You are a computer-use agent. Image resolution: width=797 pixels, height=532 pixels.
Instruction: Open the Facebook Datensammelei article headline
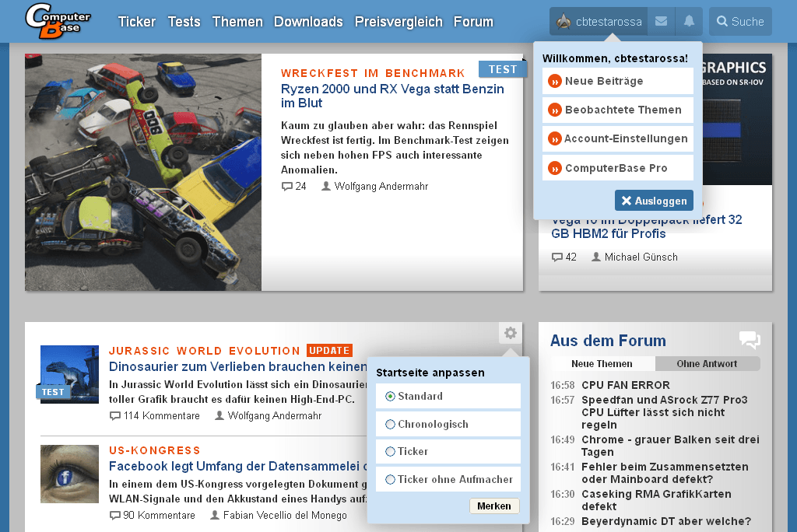point(238,467)
